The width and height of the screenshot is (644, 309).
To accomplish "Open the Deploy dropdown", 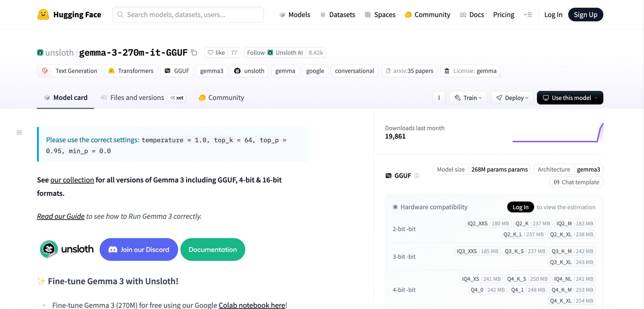I will point(512,98).
